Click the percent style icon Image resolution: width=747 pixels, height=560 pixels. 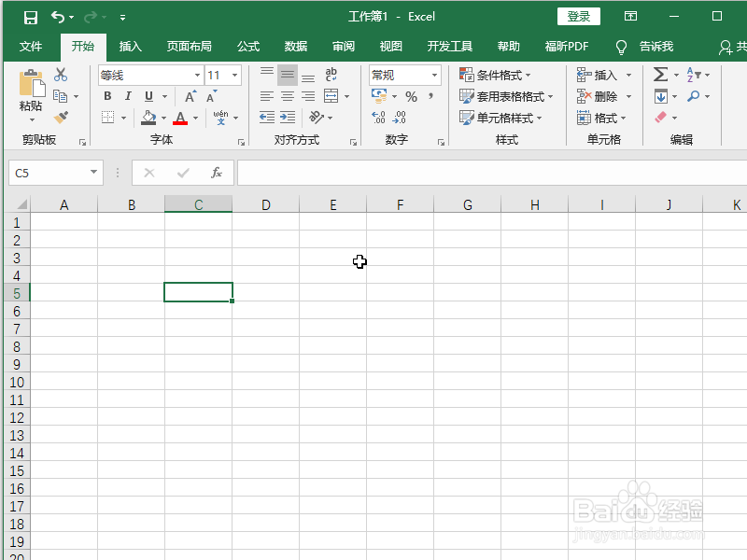tap(411, 97)
